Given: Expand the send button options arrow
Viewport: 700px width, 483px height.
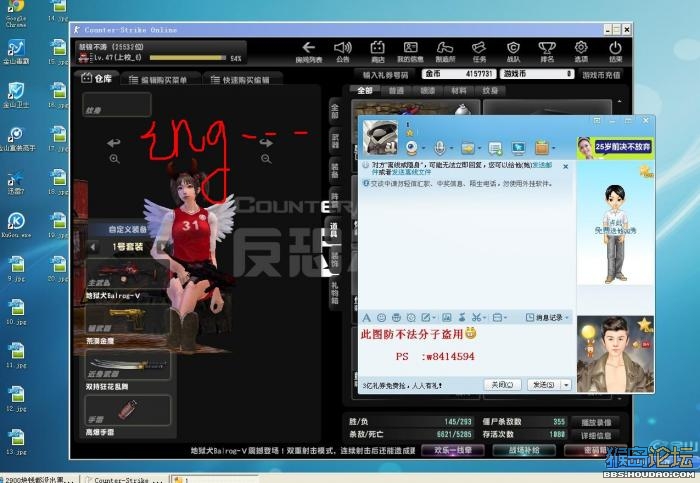Looking at the screenshot, I should click(x=566, y=384).
